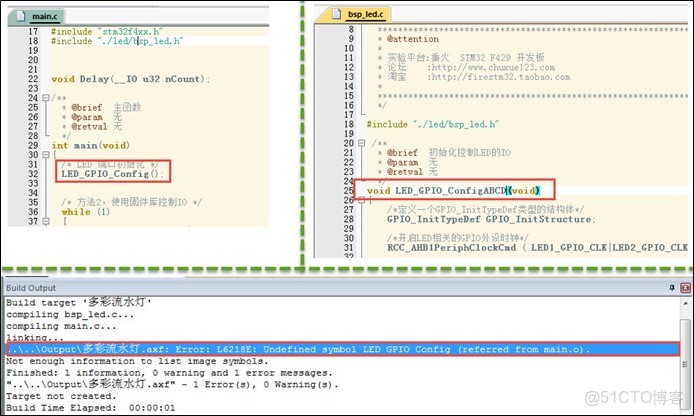Click the 'LED_GPIO_Config();' call in main.c
The width and height of the screenshot is (694, 416).
[112, 174]
